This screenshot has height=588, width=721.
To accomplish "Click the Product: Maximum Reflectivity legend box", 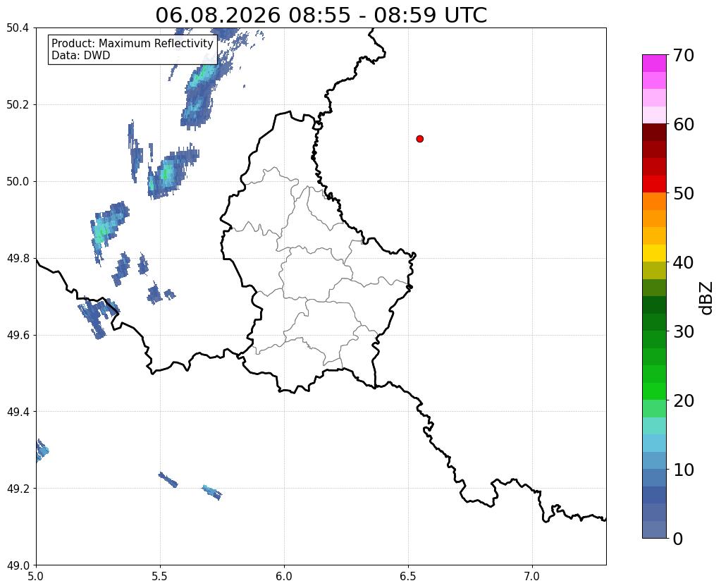I will pyautogui.click(x=133, y=49).
